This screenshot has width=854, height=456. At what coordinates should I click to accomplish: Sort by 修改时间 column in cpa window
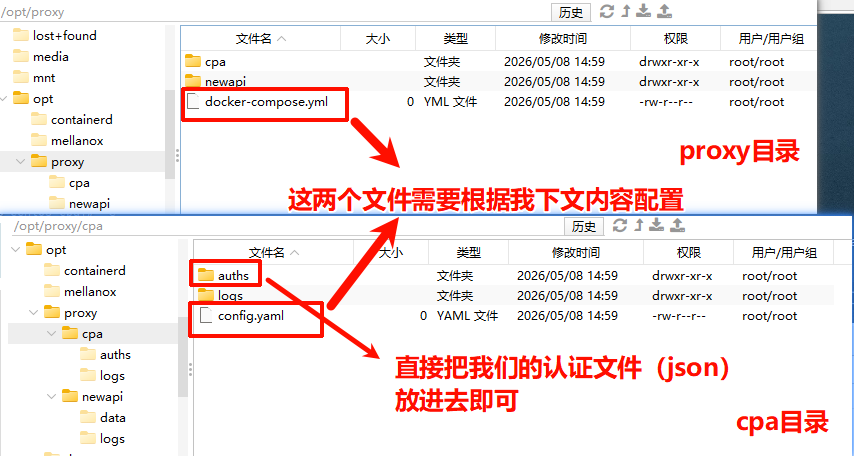point(576,253)
